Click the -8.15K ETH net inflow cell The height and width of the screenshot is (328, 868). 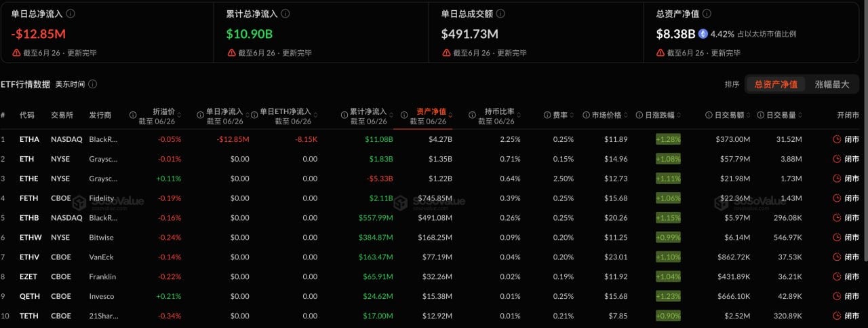pyautogui.click(x=306, y=139)
